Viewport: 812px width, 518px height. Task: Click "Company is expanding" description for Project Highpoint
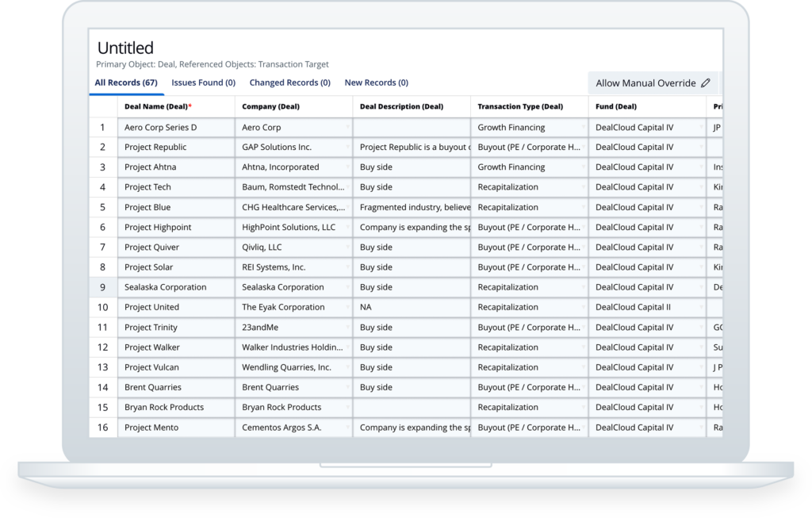[412, 228]
